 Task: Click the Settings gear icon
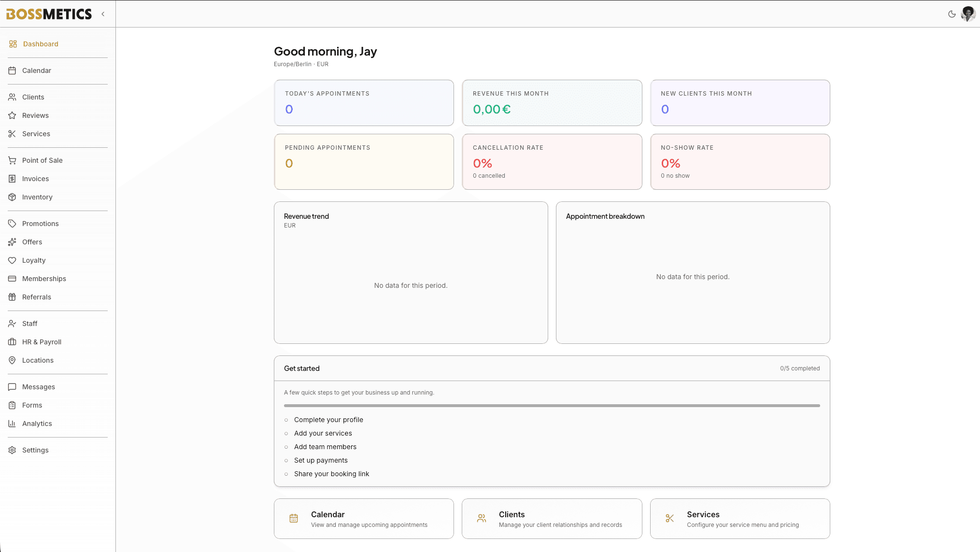pos(12,450)
